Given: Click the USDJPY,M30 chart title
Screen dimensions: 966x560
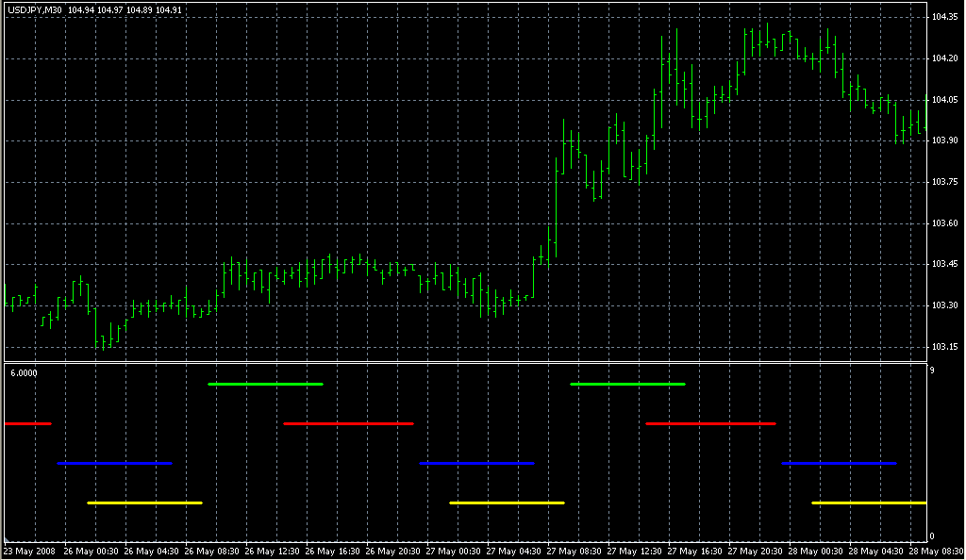Looking at the screenshot, I should pyautogui.click(x=35, y=9).
